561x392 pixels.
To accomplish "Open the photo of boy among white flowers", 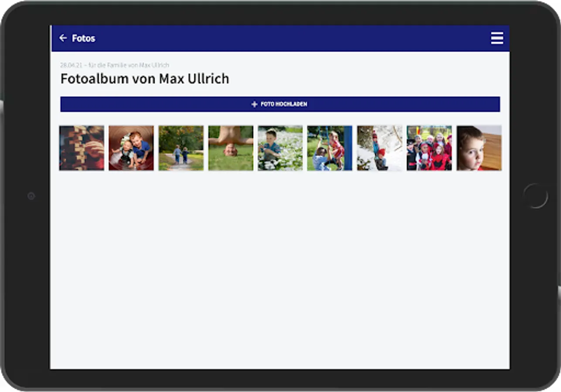I will coord(280,148).
